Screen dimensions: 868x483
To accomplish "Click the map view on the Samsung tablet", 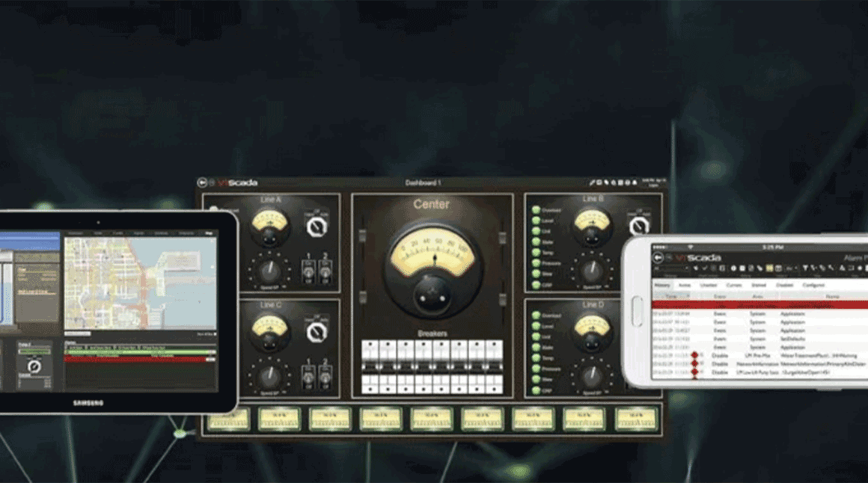I will (140, 284).
